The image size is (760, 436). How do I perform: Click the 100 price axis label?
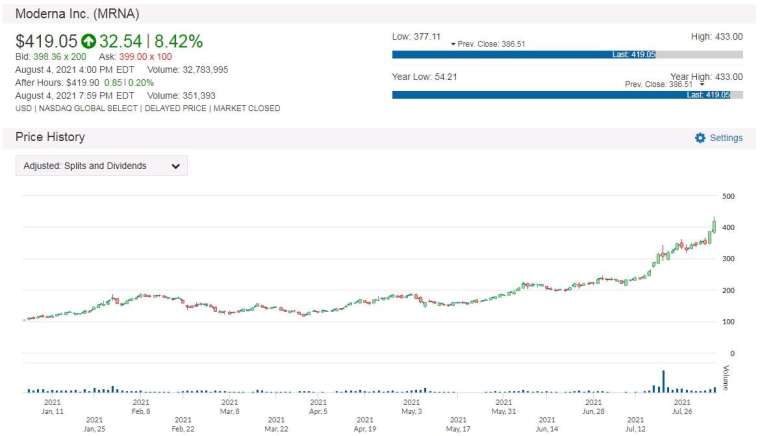[x=728, y=322]
